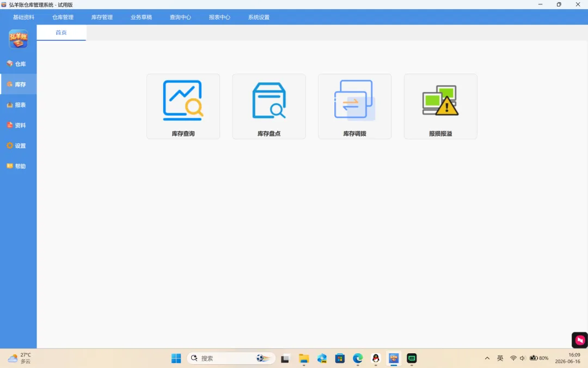Open the Wi-Fi network tray icon
This screenshot has height=368, width=588.
(x=513, y=358)
